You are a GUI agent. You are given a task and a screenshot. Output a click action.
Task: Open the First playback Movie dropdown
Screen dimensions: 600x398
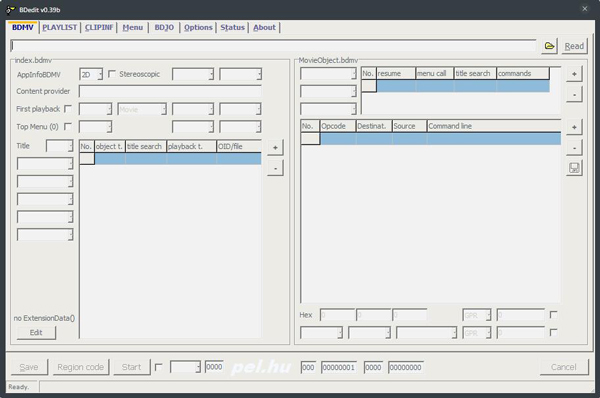142,109
